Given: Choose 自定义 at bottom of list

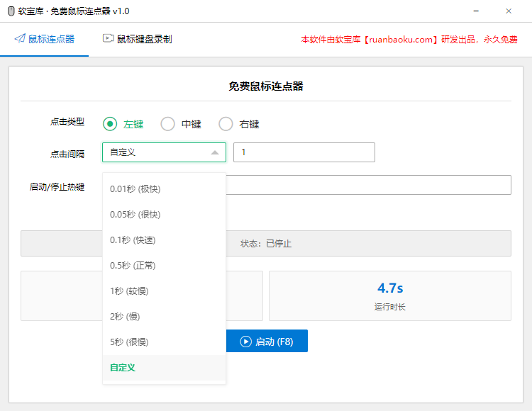Looking at the screenshot, I should pos(165,368).
